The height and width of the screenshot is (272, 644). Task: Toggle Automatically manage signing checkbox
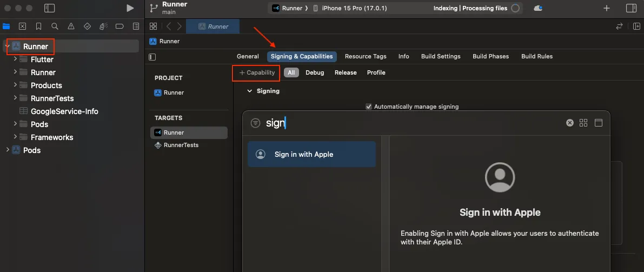click(x=368, y=107)
